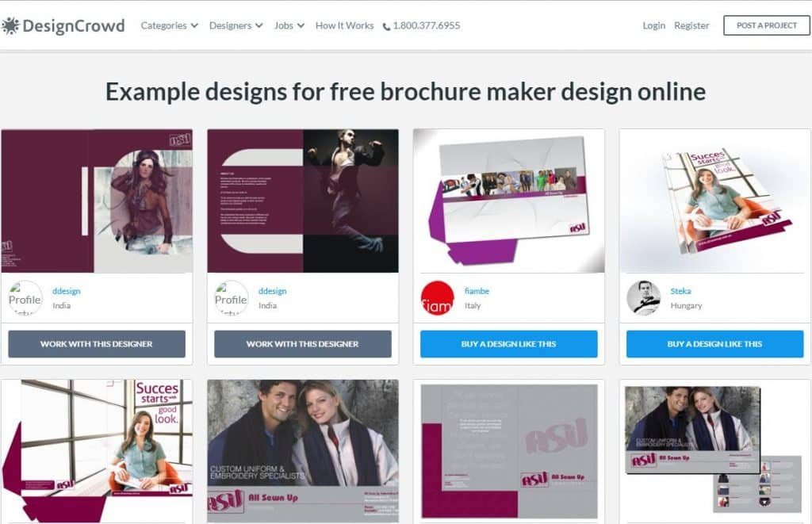Image resolution: width=812 pixels, height=524 pixels.
Task: Click second ddesign profile picture placeholder
Action: [x=231, y=298]
